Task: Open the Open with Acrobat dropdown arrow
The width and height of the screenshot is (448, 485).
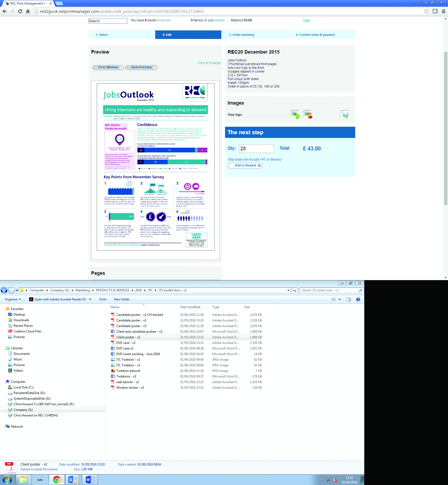Action: click(90, 299)
